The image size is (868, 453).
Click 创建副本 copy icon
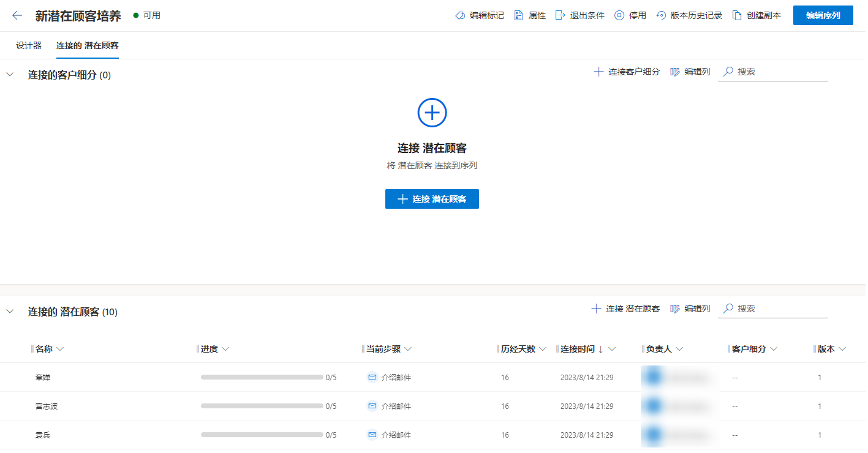738,15
